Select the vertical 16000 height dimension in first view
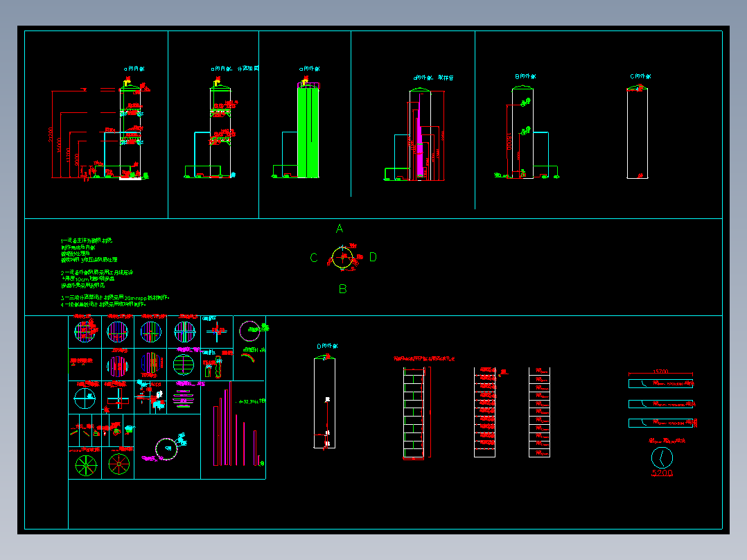The width and height of the screenshot is (747, 560). pos(59,145)
